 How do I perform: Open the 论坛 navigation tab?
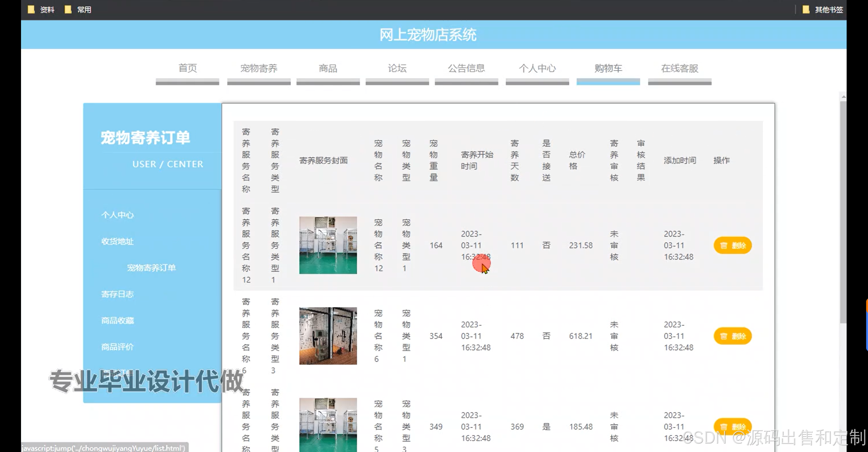pyautogui.click(x=397, y=68)
